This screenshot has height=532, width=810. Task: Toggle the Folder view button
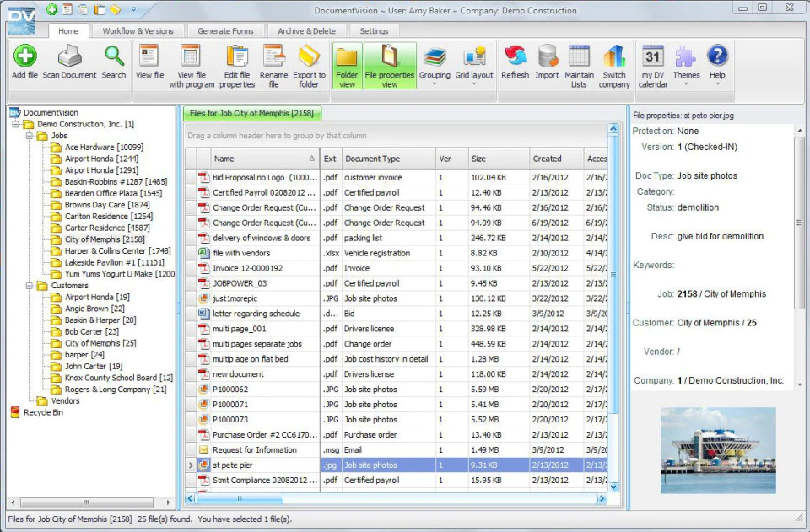(347, 66)
